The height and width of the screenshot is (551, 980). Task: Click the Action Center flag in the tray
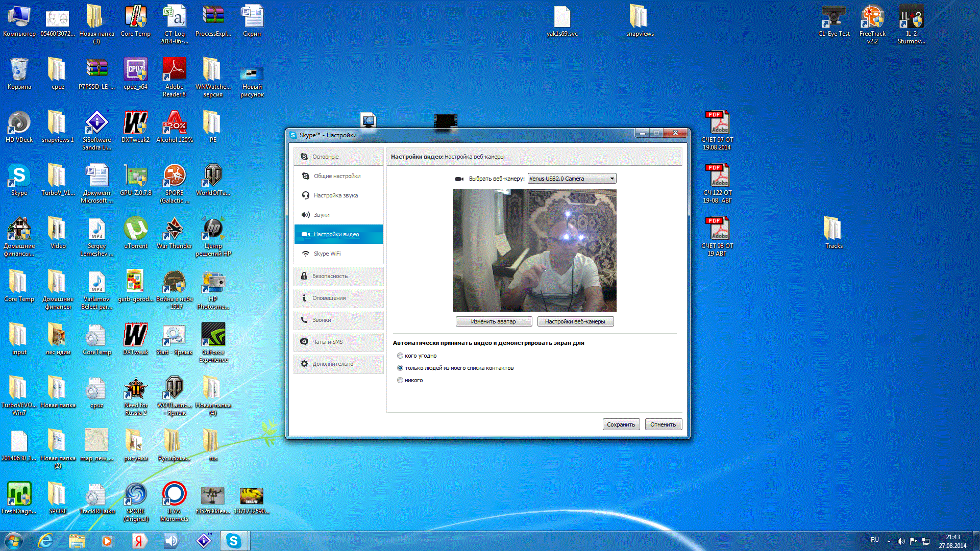click(913, 541)
